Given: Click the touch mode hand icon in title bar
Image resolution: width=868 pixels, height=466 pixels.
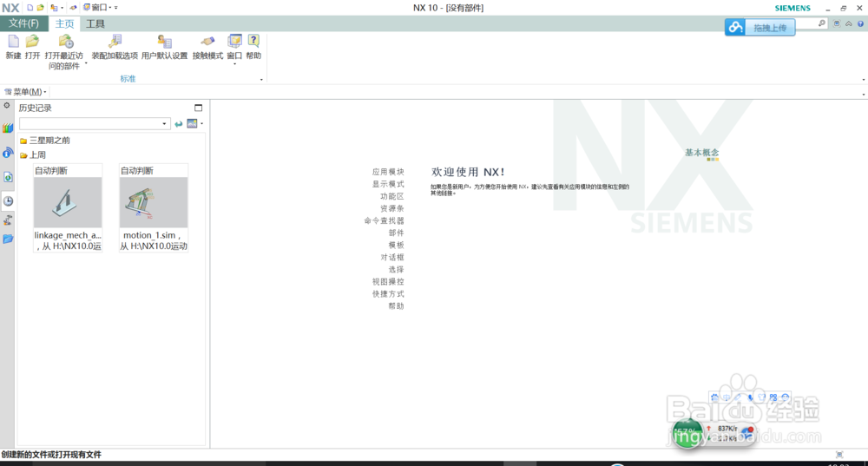Looking at the screenshot, I should pyautogui.click(x=73, y=8).
